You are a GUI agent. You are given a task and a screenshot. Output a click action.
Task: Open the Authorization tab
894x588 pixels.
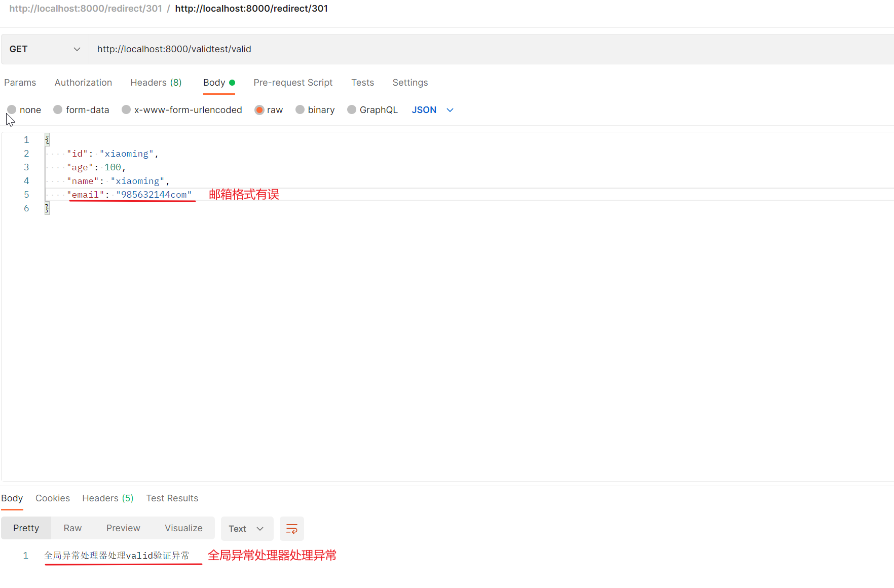(x=83, y=83)
